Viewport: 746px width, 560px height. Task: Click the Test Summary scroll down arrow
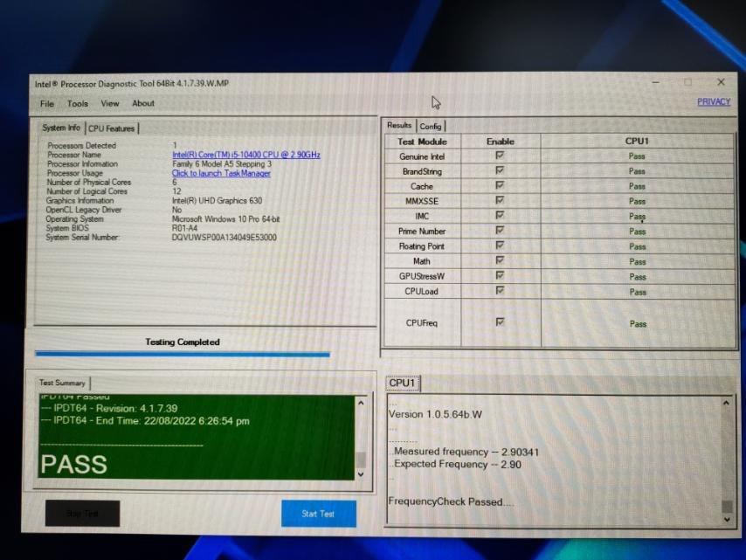pos(361,474)
